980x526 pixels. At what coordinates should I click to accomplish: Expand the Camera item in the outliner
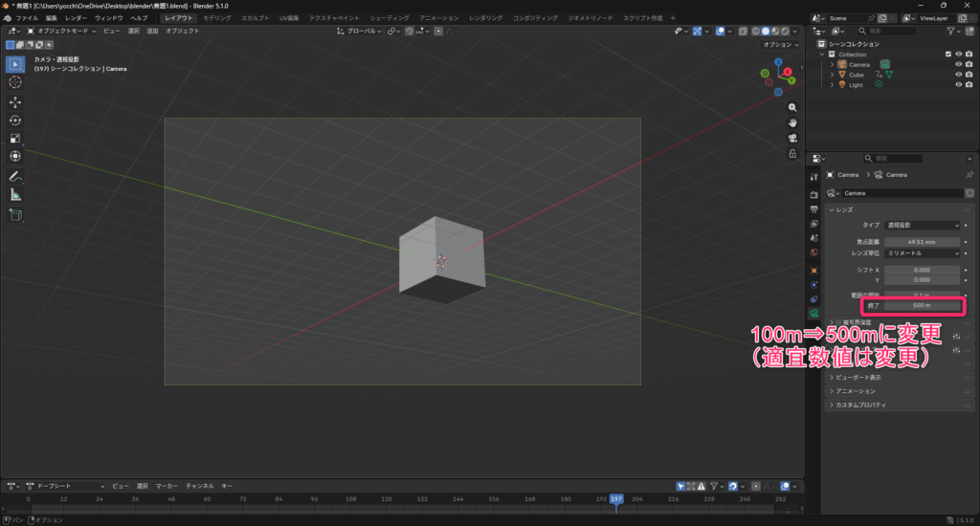(833, 64)
